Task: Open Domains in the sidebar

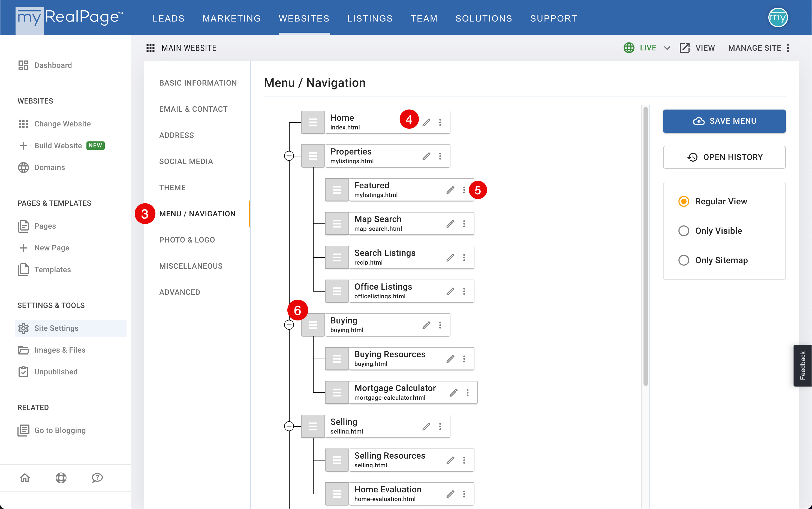Action: [x=41, y=167]
